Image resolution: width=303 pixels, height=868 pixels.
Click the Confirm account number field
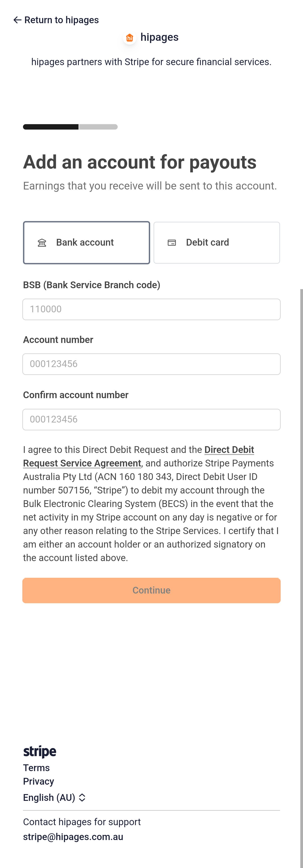tap(151, 420)
